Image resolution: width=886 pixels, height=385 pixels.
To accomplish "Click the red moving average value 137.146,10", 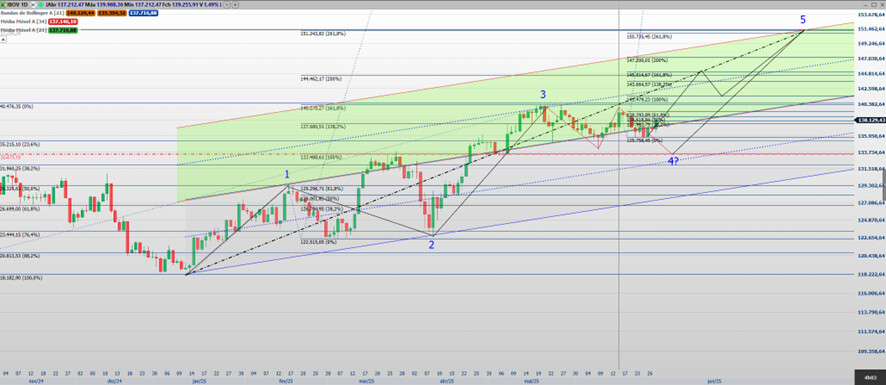I will tap(63, 21).
